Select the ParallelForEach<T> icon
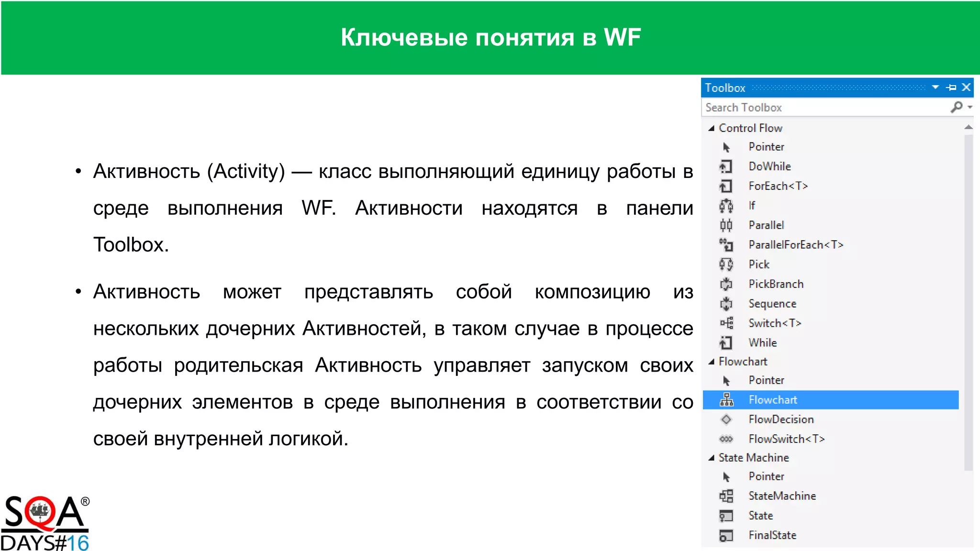This screenshot has width=980, height=551. point(726,245)
